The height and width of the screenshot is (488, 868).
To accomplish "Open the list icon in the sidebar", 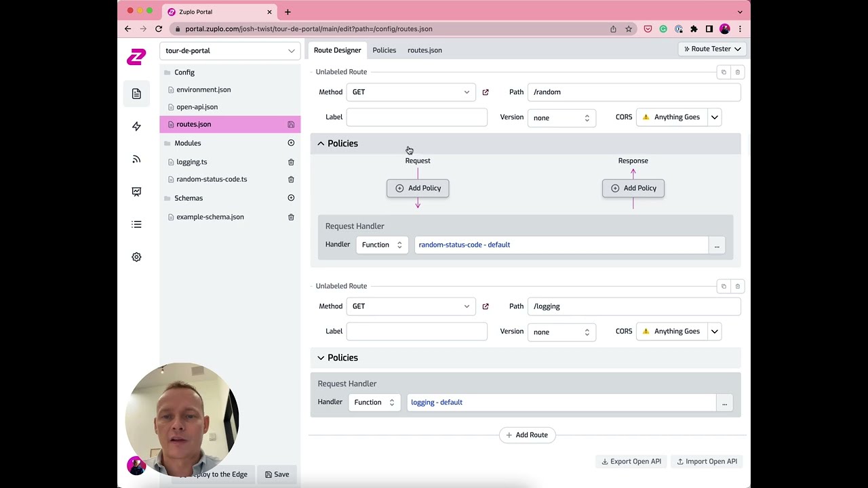I will tap(136, 224).
